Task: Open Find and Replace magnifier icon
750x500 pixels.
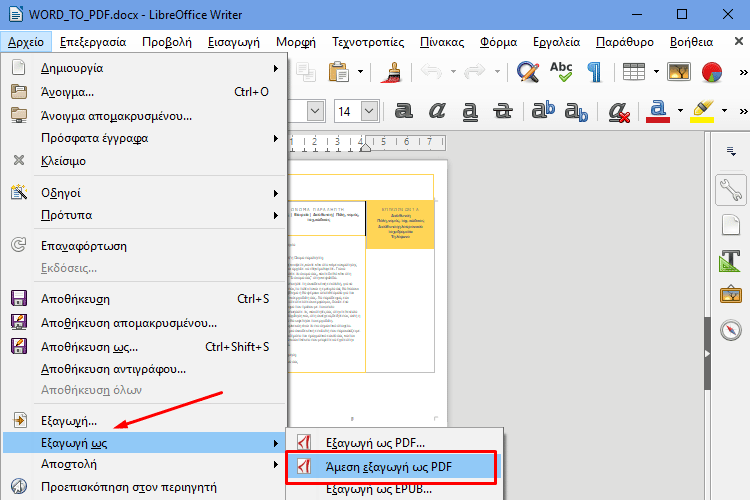Action: pos(528,72)
